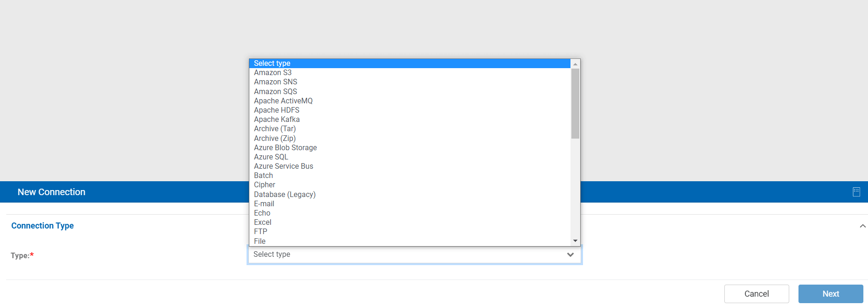The image size is (868, 305).
Task: Click the dropdown list scrollbar thumb
Action: click(575, 104)
